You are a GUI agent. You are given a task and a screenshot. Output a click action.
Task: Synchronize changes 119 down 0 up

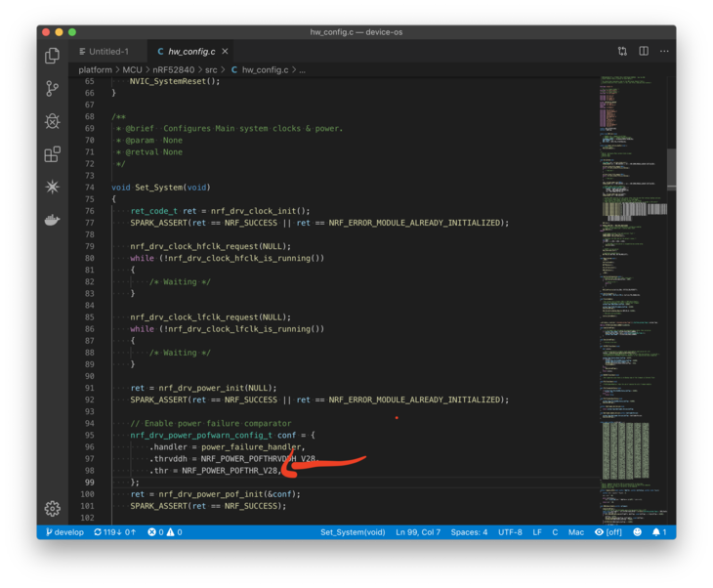click(114, 532)
